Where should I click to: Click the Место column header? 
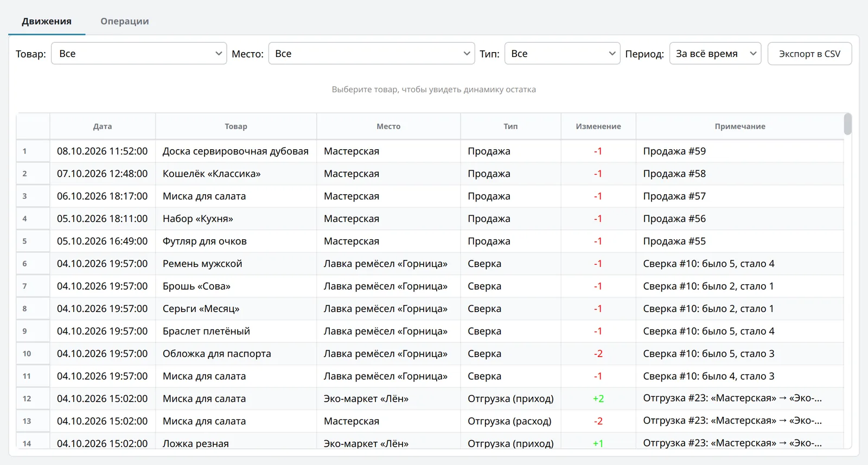tap(388, 126)
